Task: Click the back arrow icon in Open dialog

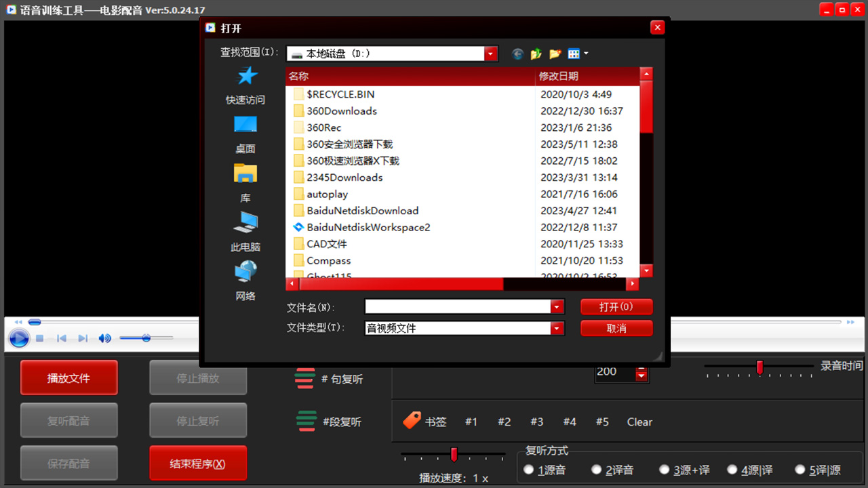Action: point(518,54)
